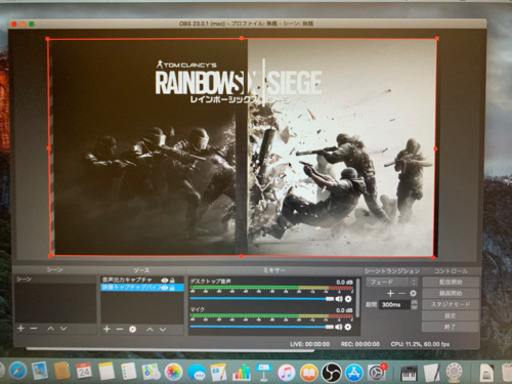Open Pages from the dock
Screen dimensions: 512x384
click(x=218, y=372)
